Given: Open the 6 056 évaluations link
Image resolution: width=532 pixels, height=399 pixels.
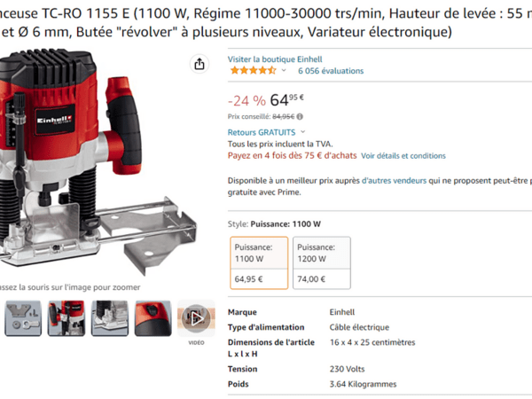Looking at the screenshot, I should (x=331, y=71).
